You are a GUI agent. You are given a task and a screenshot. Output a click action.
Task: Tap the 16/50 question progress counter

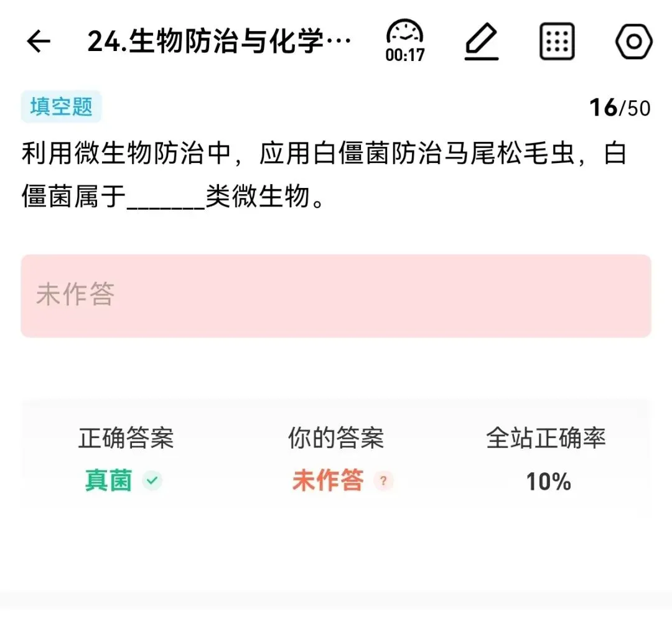coord(620,108)
